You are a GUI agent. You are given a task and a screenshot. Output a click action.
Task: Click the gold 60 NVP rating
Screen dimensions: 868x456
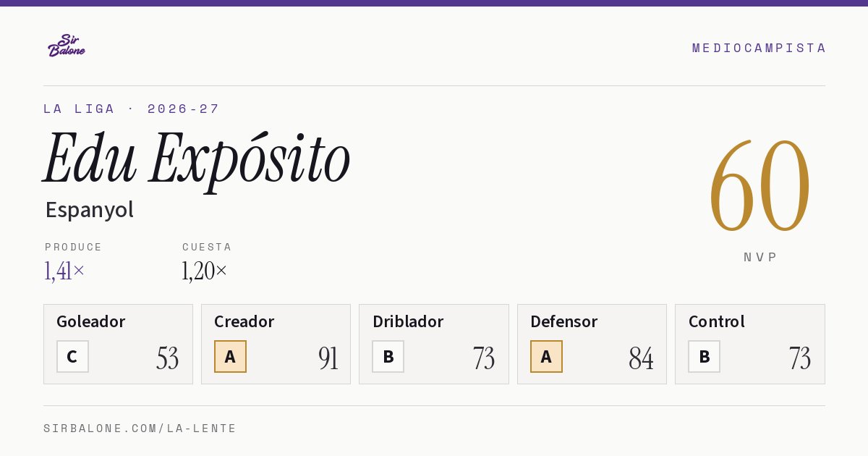pos(759,186)
